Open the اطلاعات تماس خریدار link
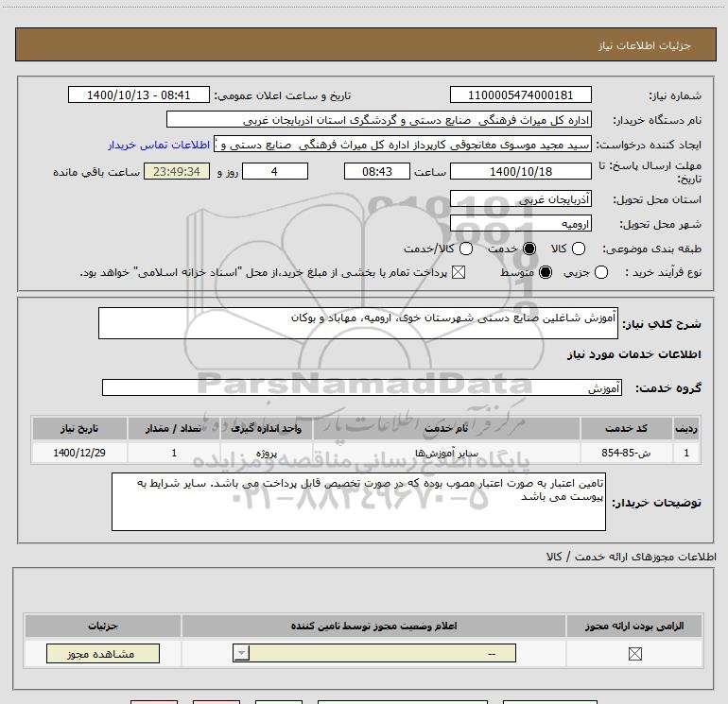The image size is (728, 704). [159, 145]
